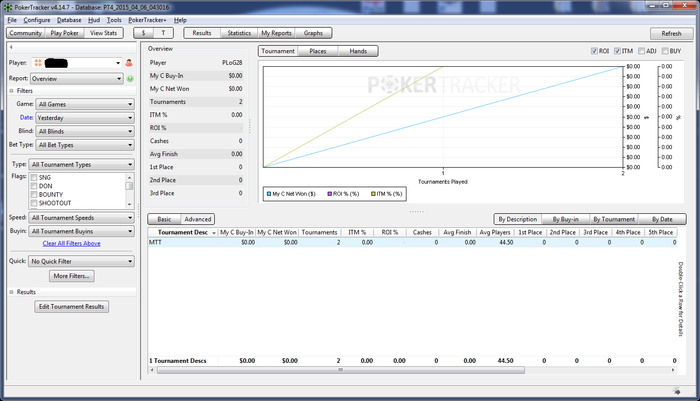Show the Hands chart tab
Image resolution: width=700 pixels, height=401 pixels.
pos(358,51)
